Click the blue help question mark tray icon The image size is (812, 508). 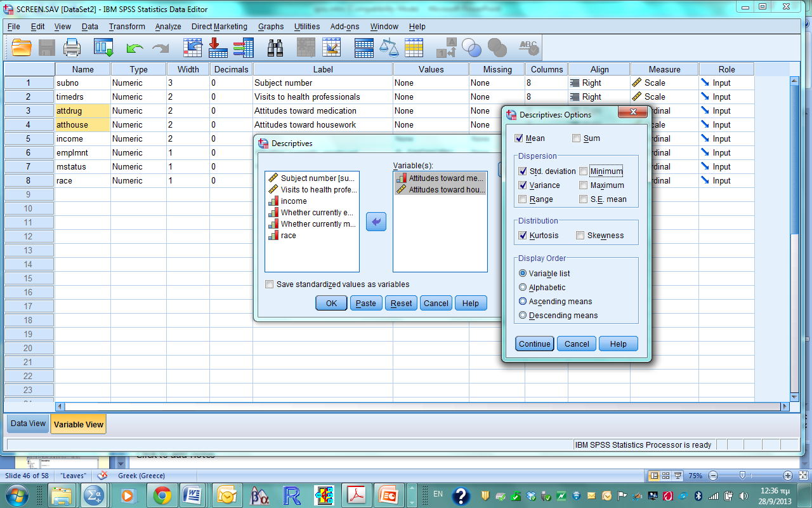tap(461, 495)
